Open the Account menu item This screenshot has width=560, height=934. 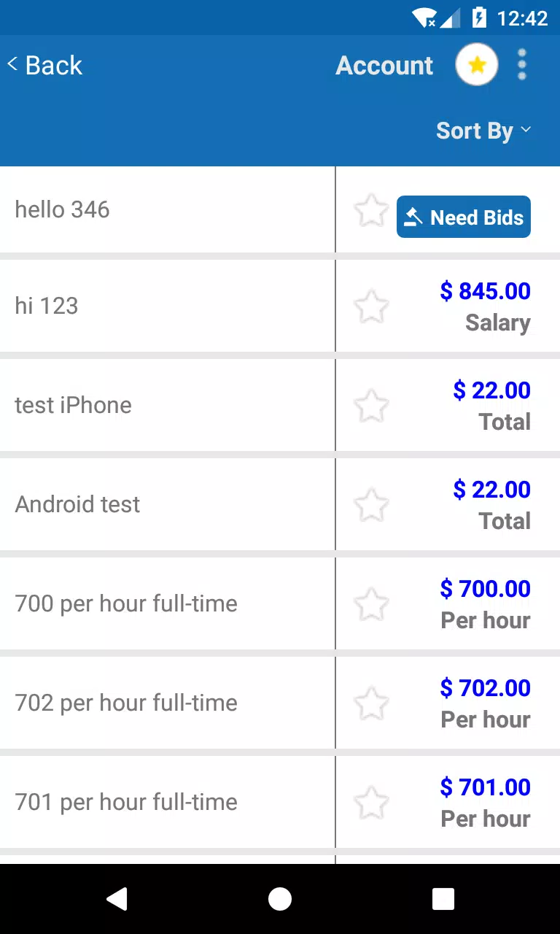coord(384,66)
